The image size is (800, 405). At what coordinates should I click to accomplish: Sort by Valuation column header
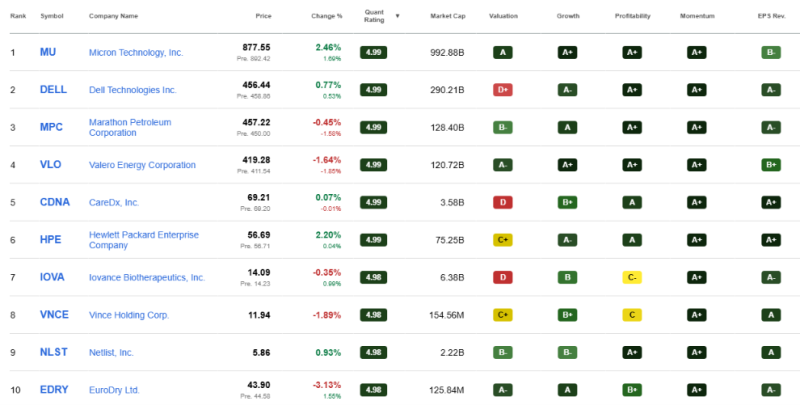(x=503, y=16)
